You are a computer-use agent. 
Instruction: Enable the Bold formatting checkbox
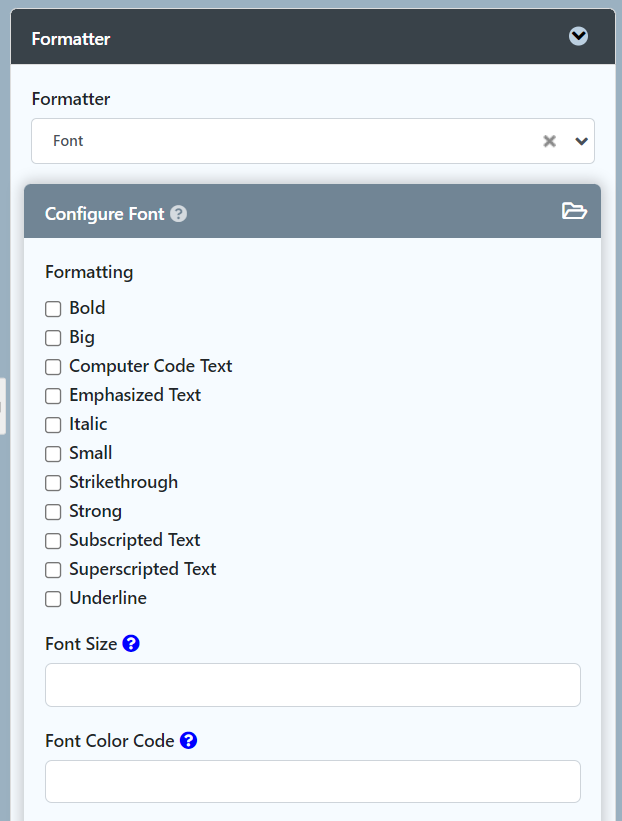[53, 309]
